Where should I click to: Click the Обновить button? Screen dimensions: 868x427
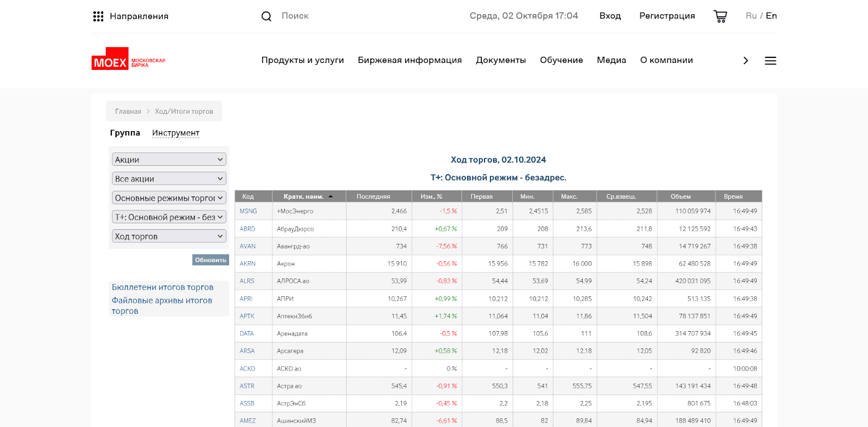(x=210, y=260)
